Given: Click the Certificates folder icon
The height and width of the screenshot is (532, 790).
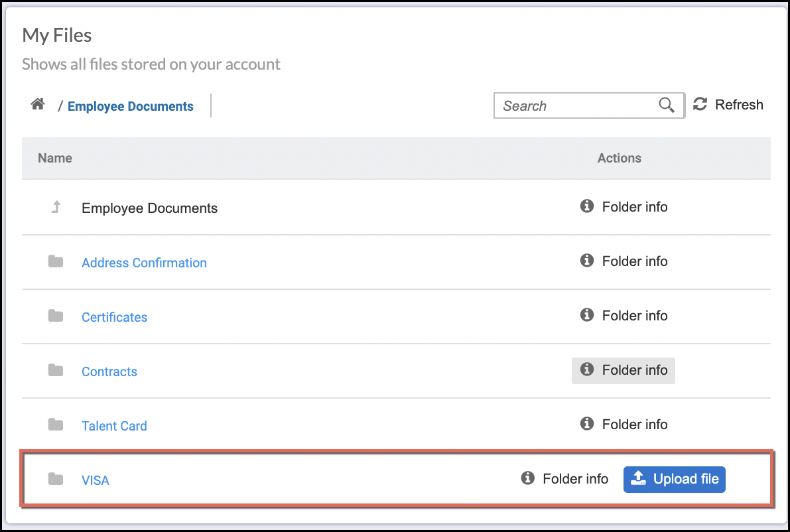Looking at the screenshot, I should (56, 316).
